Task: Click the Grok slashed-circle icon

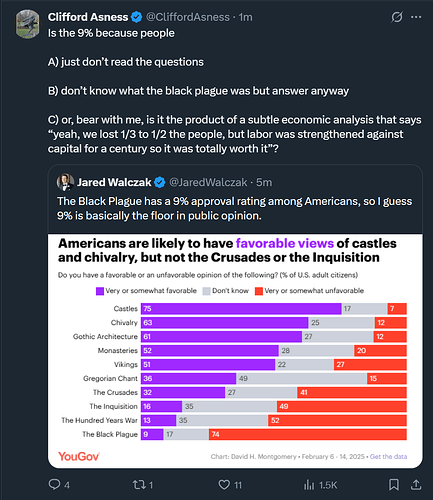Action: tap(397, 17)
